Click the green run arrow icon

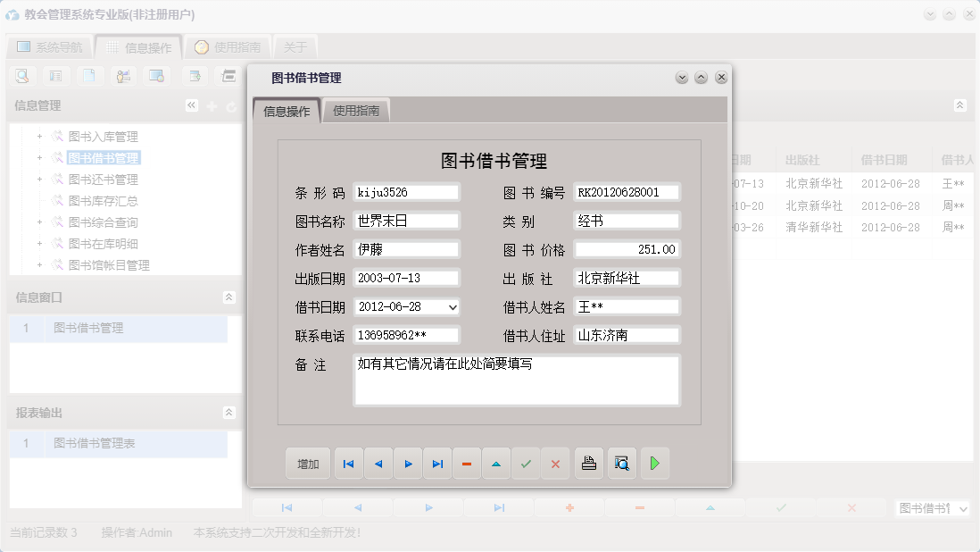(x=654, y=464)
